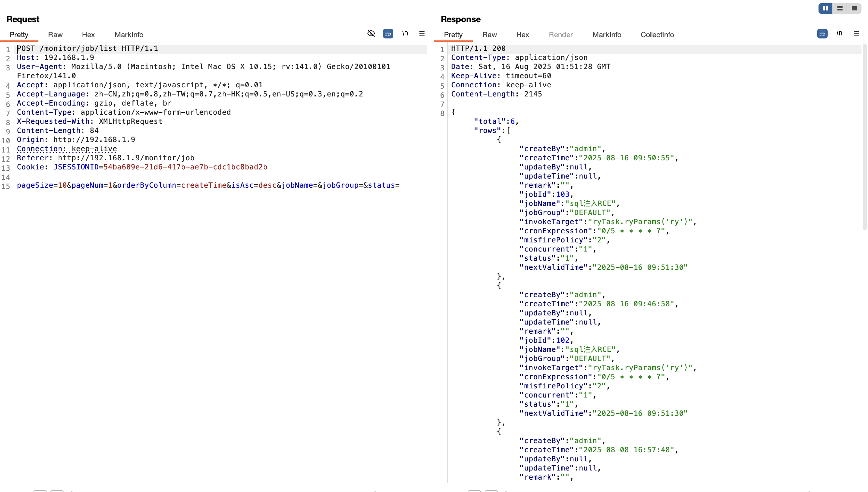Click the 'HTTP/1.1 200' response status line
868x492 pixels.
[x=478, y=48]
